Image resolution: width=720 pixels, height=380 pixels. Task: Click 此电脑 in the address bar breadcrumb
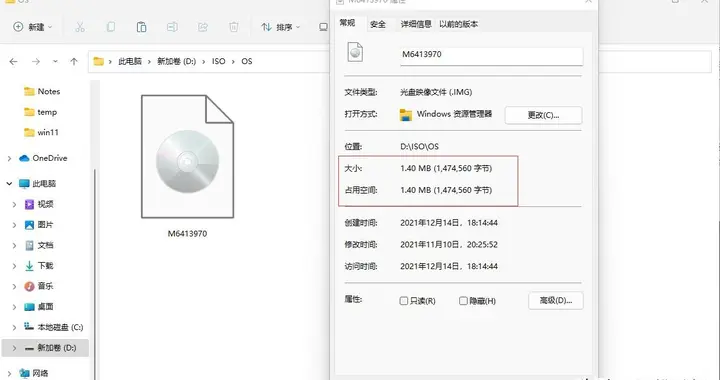(x=130, y=61)
